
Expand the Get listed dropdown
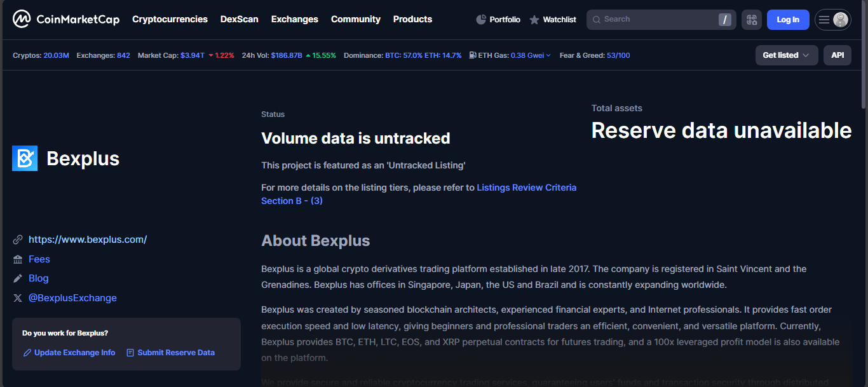786,55
